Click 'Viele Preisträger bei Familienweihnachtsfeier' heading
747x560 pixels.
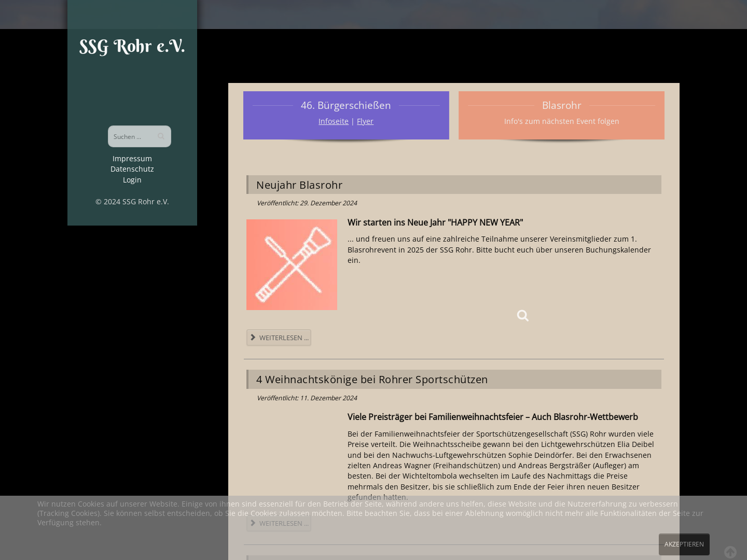point(493,417)
